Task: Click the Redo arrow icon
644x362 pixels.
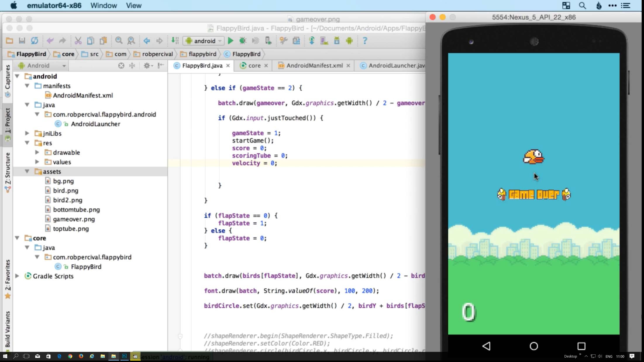Action: [x=62, y=41]
